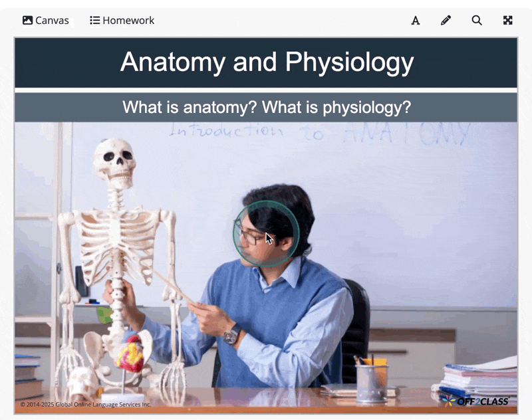Click the green circle pointer highlight
Image resolution: width=532 pixels, height=420 pixels.
[266, 233]
